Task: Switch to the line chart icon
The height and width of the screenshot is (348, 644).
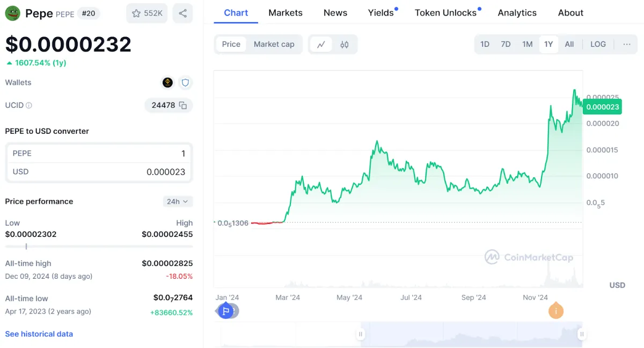Action: tap(321, 45)
